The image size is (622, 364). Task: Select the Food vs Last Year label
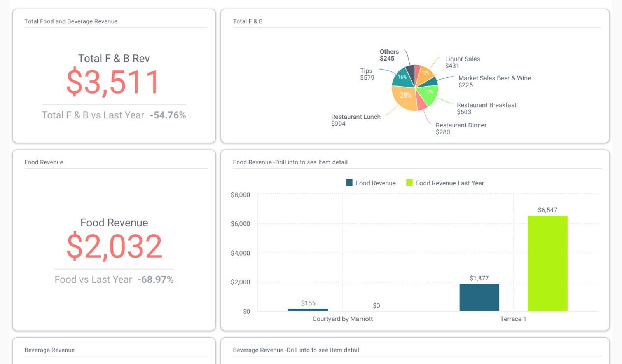pyautogui.click(x=93, y=280)
